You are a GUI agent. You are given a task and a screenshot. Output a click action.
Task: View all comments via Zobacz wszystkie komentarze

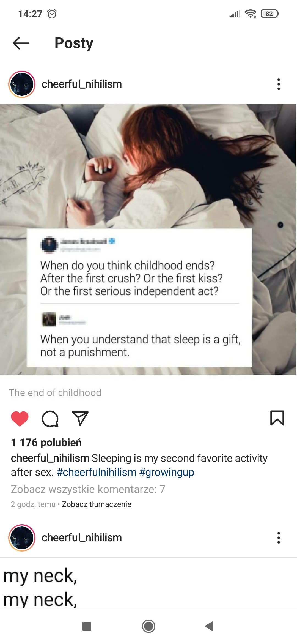[x=88, y=489]
